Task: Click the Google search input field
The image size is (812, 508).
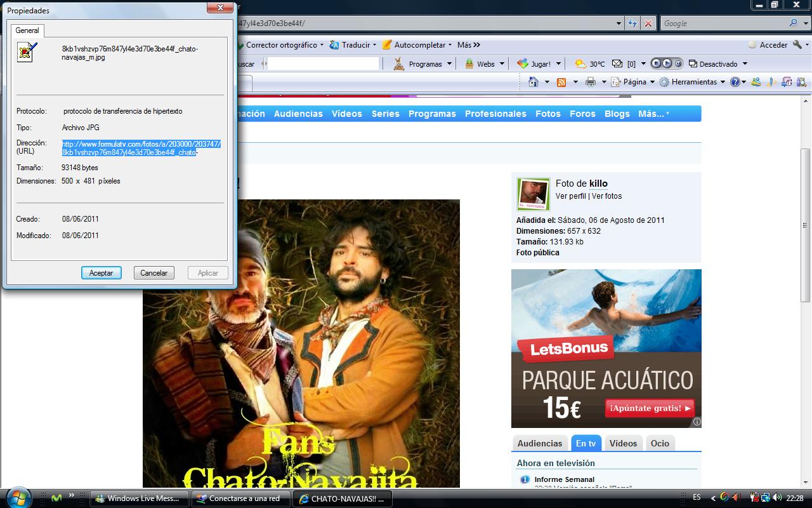Action: 722,23
